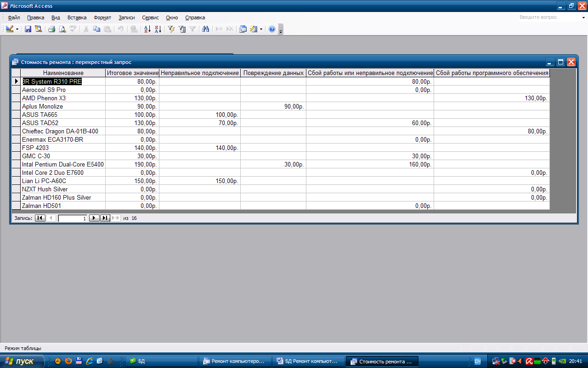Open the View button dropdown arrow
The image size is (588, 368).
pyautogui.click(x=17, y=29)
